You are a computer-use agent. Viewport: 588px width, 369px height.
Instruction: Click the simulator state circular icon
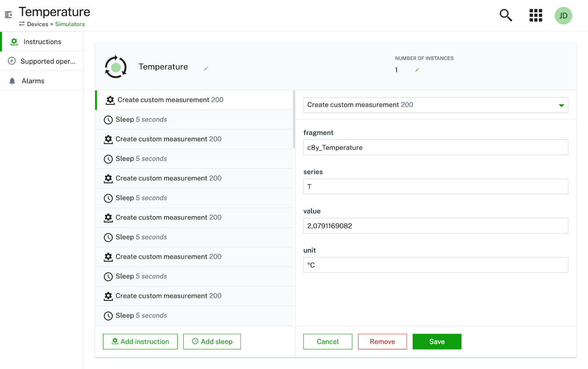(116, 67)
